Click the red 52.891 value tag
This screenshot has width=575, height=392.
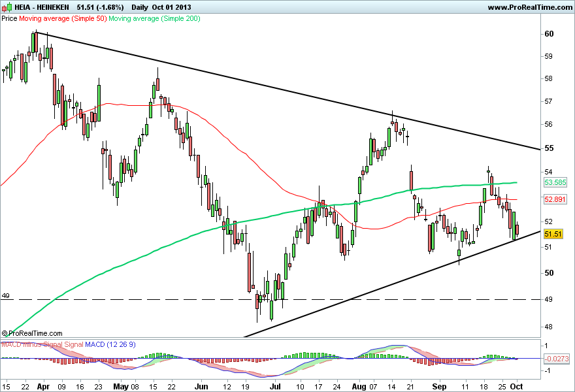point(555,199)
